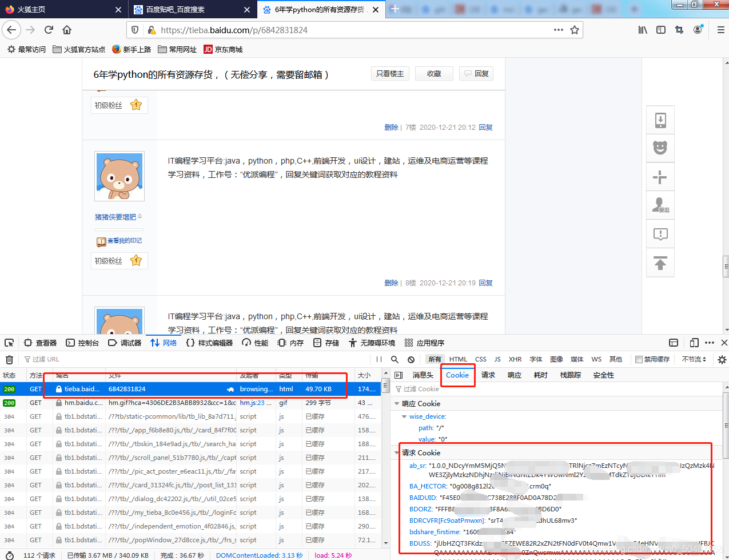The width and height of the screenshot is (729, 560).
Task: Open the DevTools settings gear icon
Action: (x=722, y=359)
